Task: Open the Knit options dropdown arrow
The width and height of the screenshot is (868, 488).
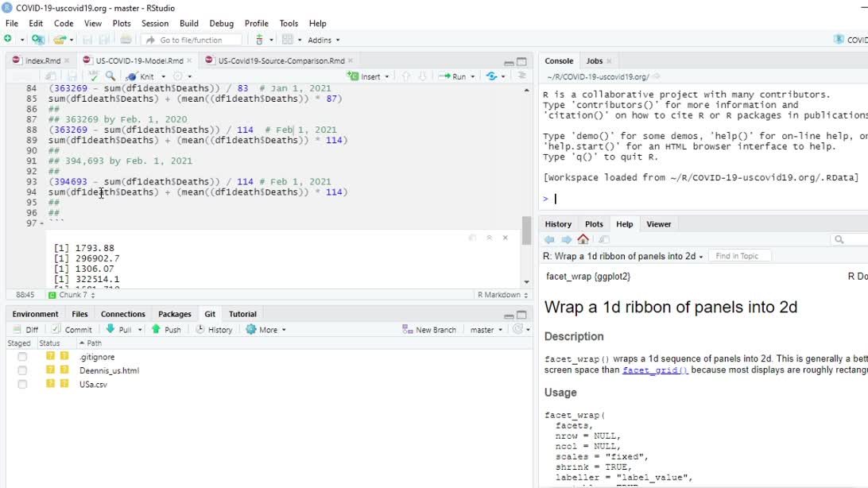Action: point(163,76)
